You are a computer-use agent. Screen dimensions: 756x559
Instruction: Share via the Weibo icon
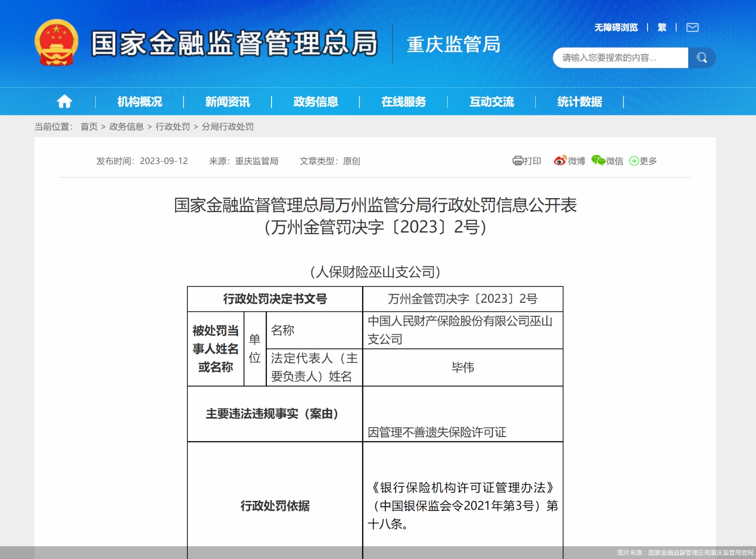tap(560, 161)
